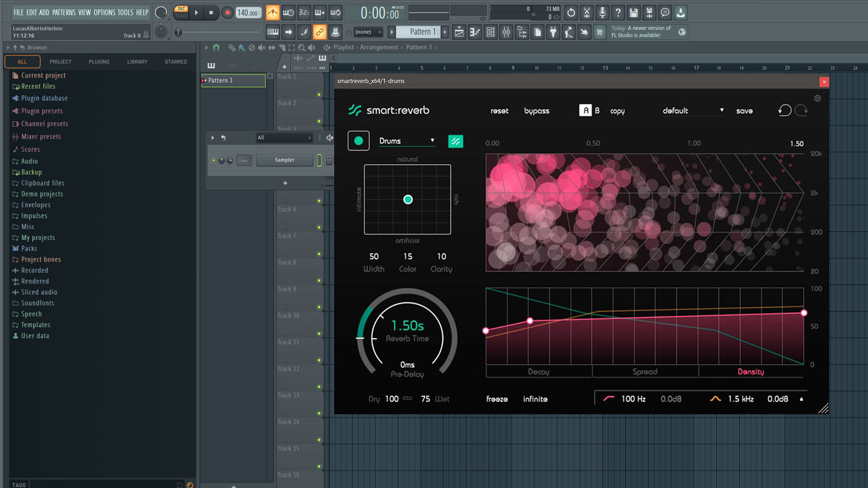868x488 pixels.
Task: Click the render export floppy icon
Action: (649, 13)
